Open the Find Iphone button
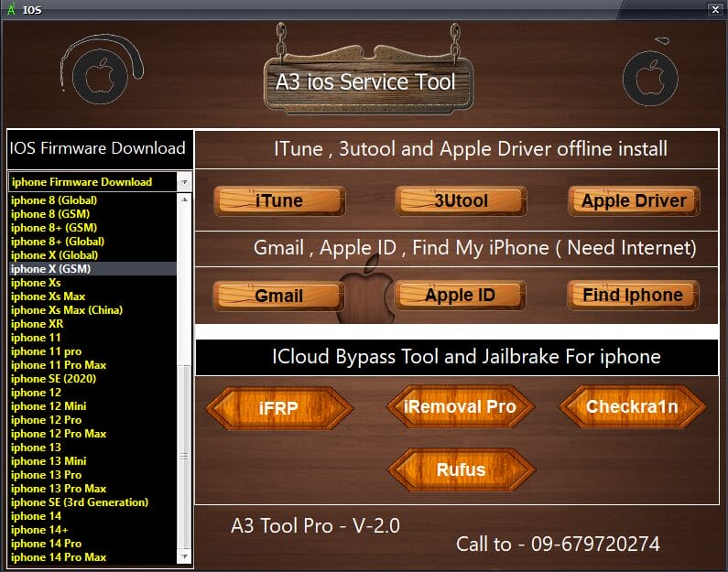 tap(633, 295)
